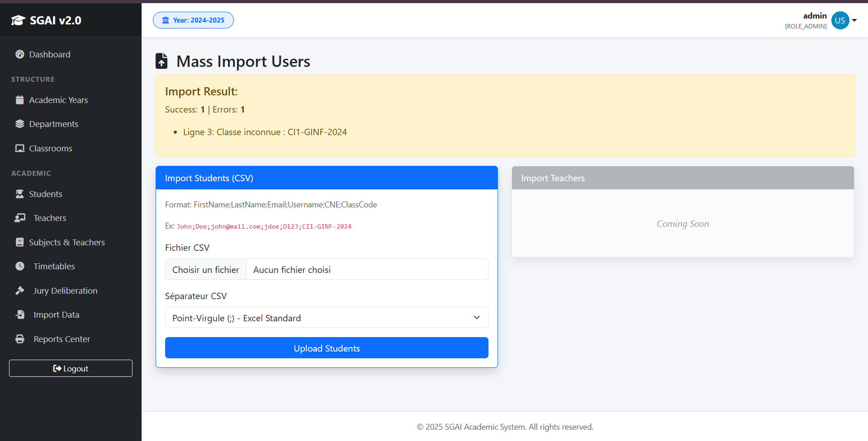Click the [ROLE_ADMIN] label

[806, 26]
